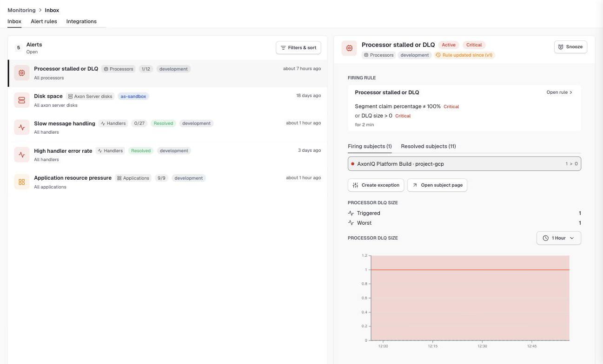Click the as-sandbox tag on Disk space
This screenshot has width=603, height=364.
133,97
